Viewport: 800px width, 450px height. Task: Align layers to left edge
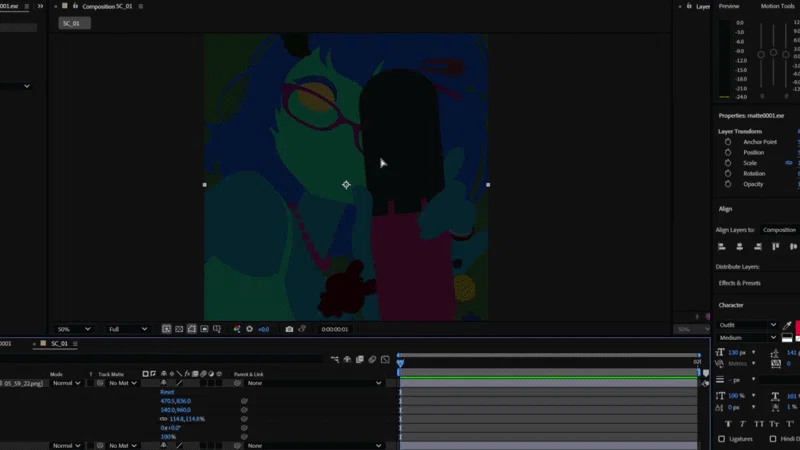point(721,247)
